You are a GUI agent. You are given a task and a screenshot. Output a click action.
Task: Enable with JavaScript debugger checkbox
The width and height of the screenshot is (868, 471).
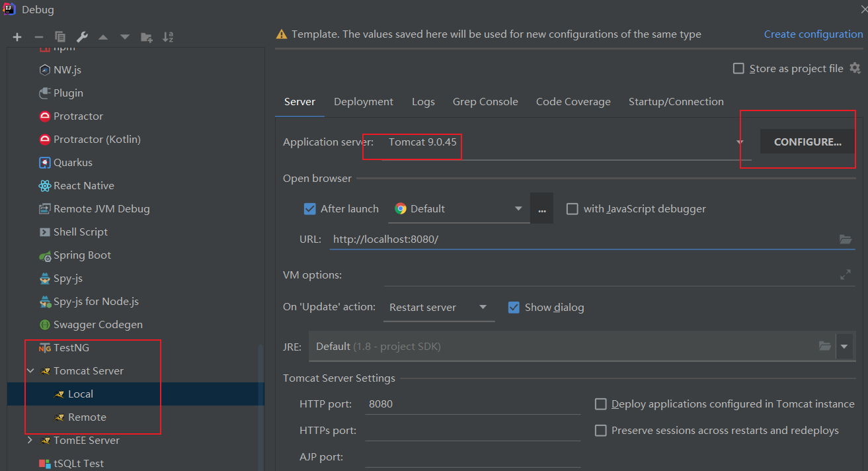click(x=572, y=209)
